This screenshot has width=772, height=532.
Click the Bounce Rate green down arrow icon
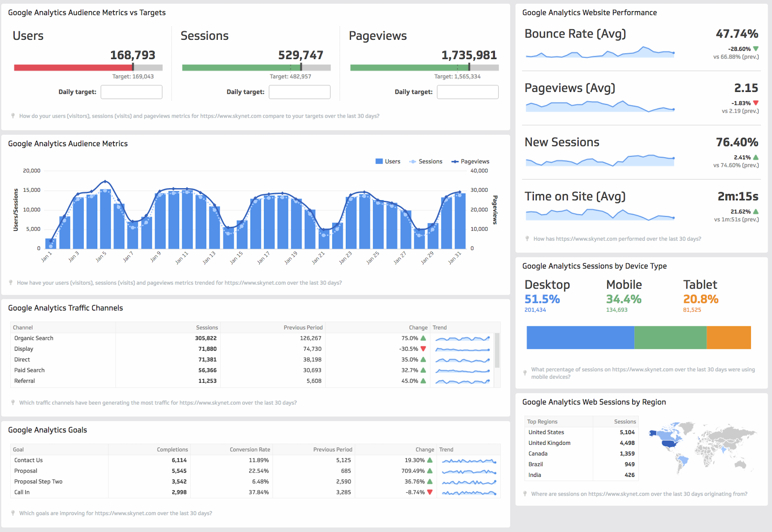(756, 49)
